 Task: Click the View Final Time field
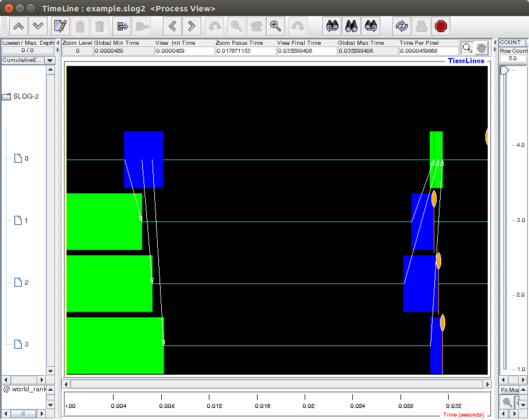[307, 51]
